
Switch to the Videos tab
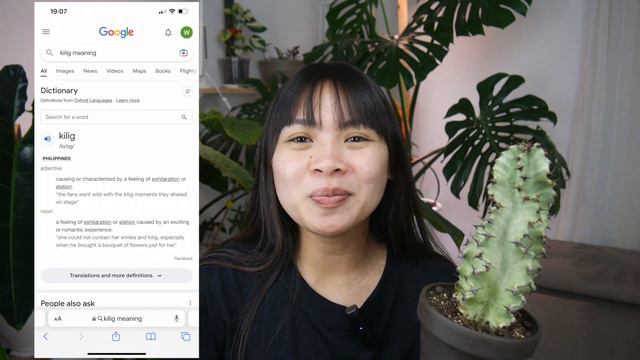[x=115, y=71]
